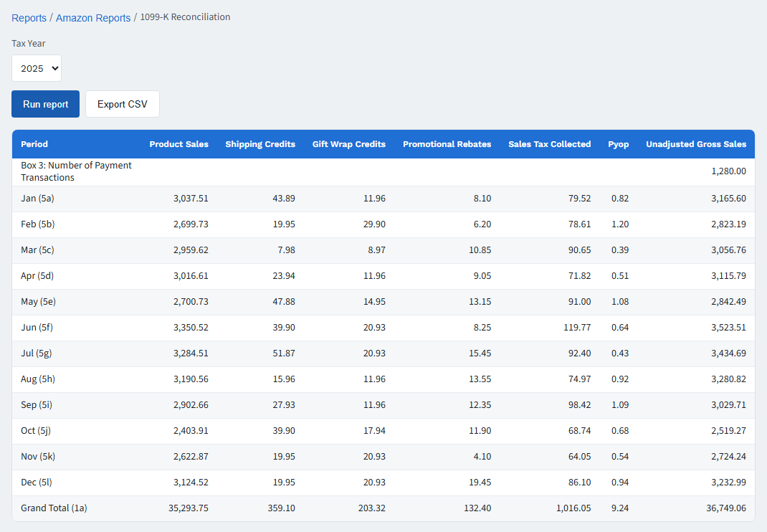This screenshot has height=532, width=767.
Task: Click Apr product sales 3,016.61
Action: click(191, 275)
